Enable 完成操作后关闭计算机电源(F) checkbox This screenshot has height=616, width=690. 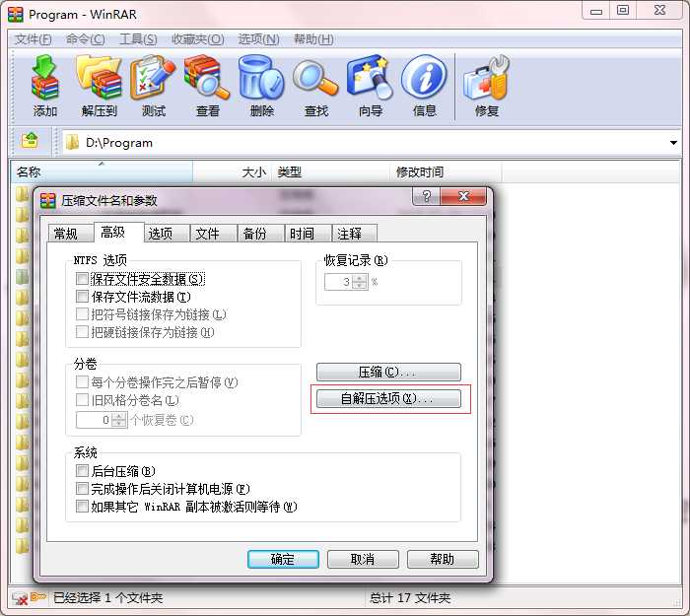click(x=82, y=488)
